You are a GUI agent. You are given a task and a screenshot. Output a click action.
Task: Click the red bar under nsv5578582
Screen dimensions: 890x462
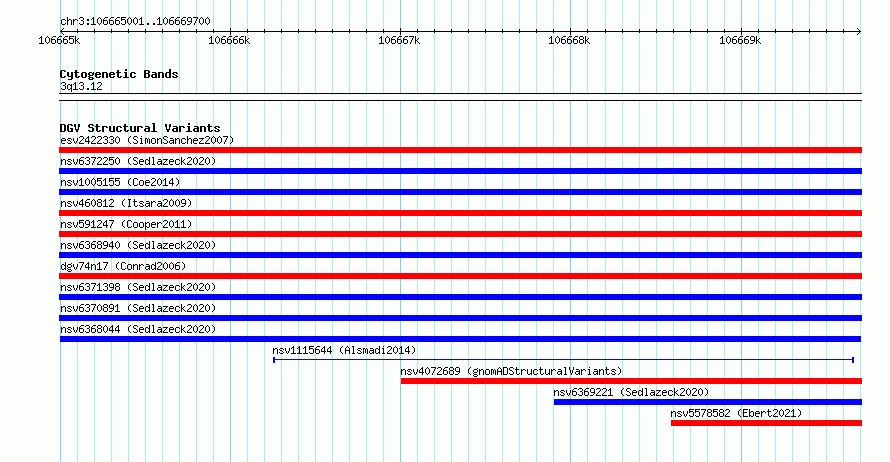766,423
